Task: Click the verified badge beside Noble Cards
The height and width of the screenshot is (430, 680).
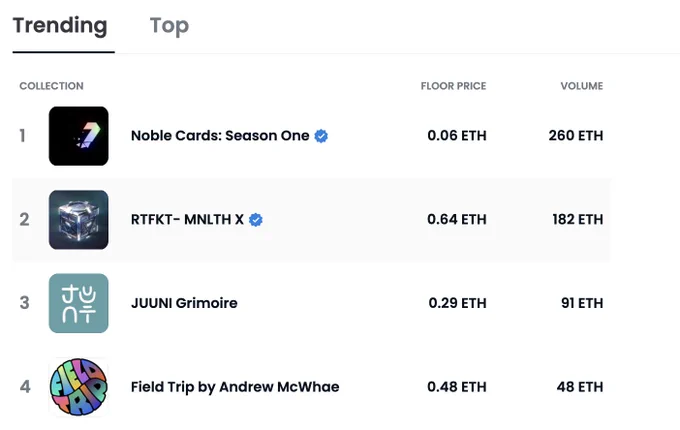Action: pyautogui.click(x=321, y=136)
